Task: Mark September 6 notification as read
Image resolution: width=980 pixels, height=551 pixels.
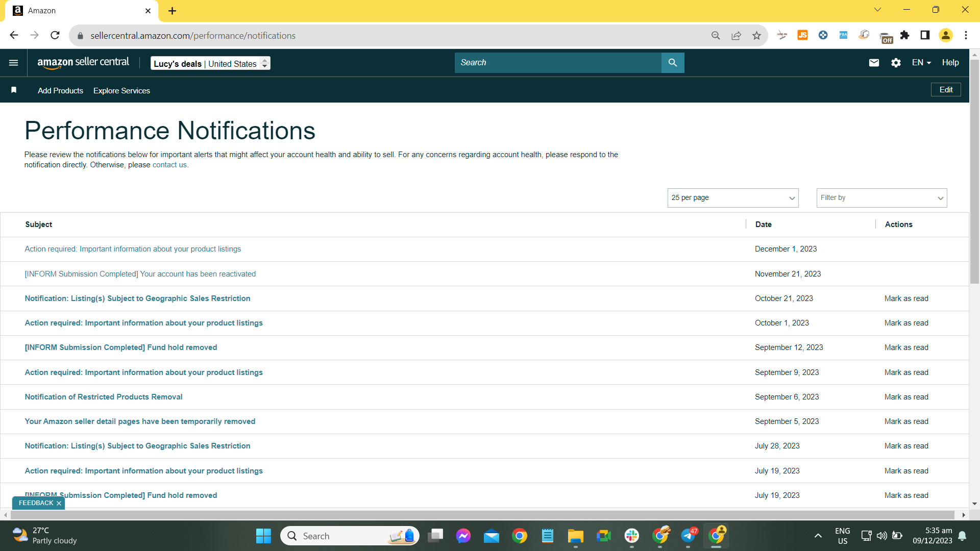Action: (x=906, y=397)
